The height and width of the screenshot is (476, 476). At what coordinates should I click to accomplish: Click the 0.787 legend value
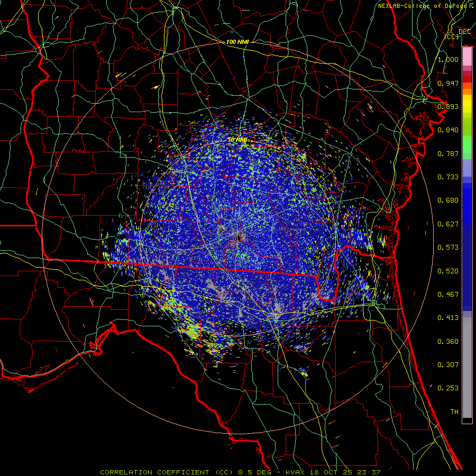(x=448, y=153)
